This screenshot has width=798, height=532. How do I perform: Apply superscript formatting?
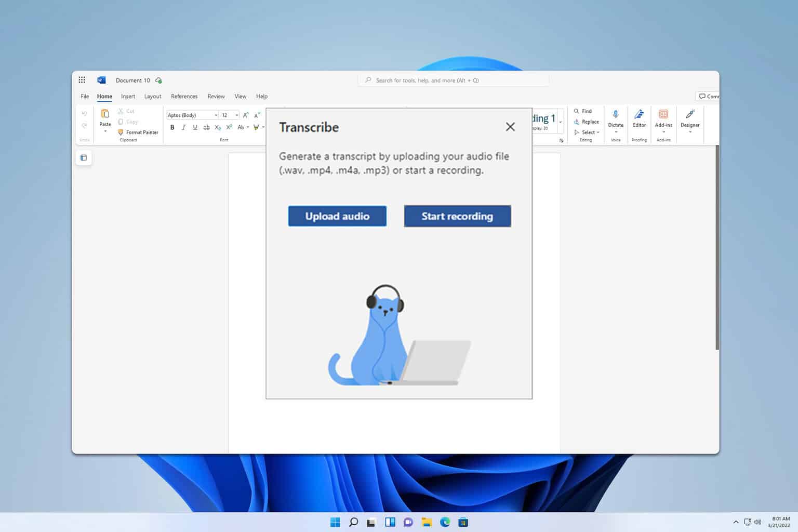[x=229, y=127]
